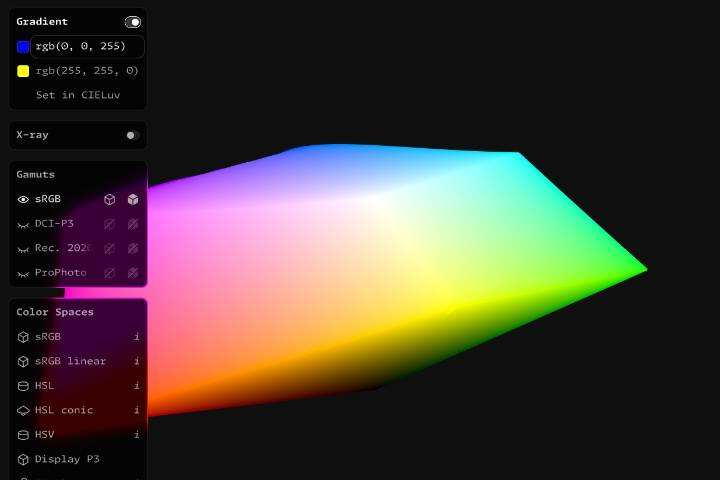Show the Rec. 2020 gamut via its eye icon
720x480 pixels.
[24, 248]
